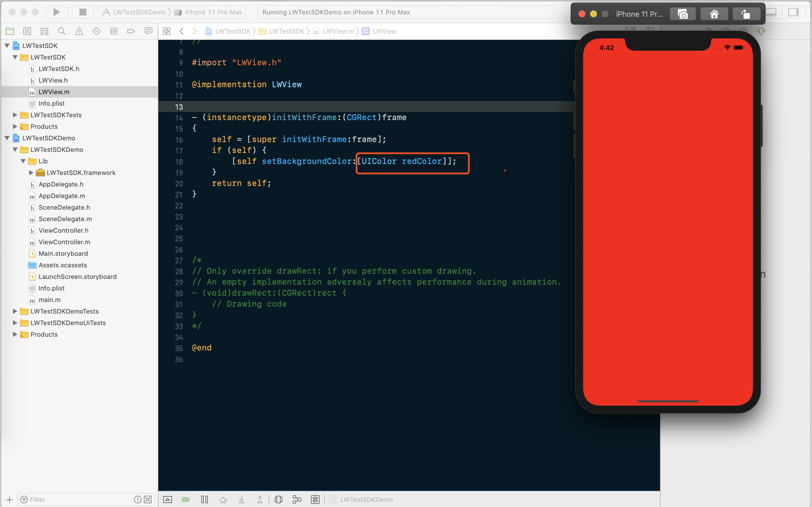Click Pause program execution icon
The width and height of the screenshot is (812, 507).
click(204, 499)
